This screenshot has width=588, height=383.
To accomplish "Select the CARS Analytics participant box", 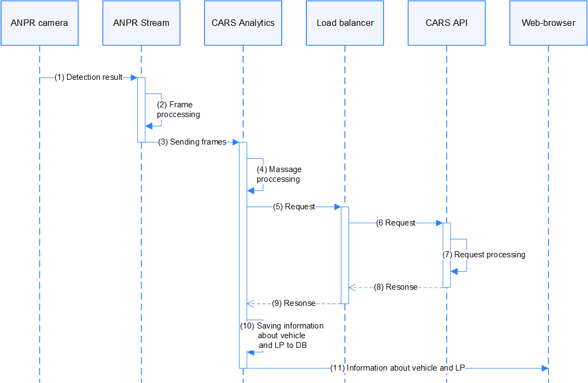I will tap(243, 23).
